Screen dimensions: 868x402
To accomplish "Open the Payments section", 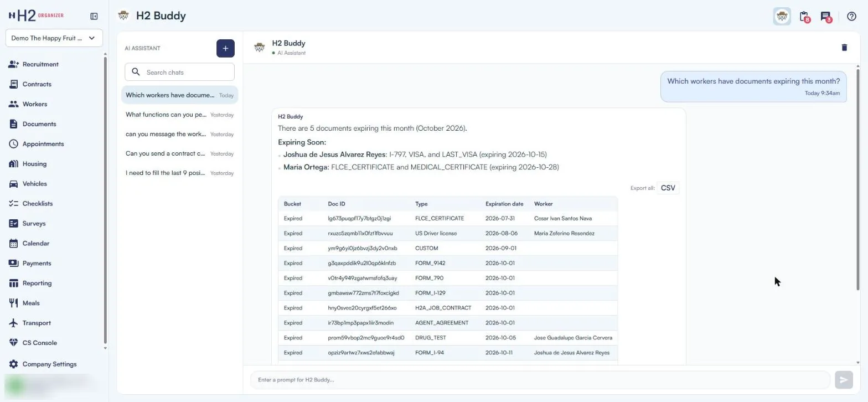I will [37, 264].
